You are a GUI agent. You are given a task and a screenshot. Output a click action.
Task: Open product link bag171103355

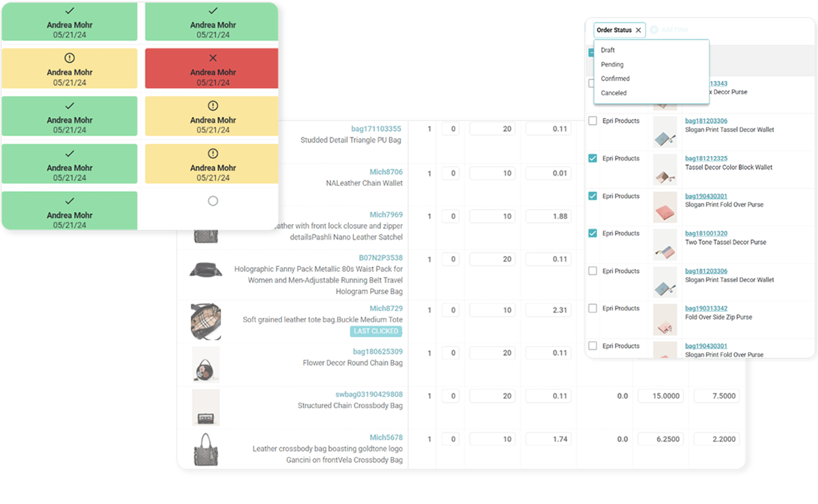376,129
